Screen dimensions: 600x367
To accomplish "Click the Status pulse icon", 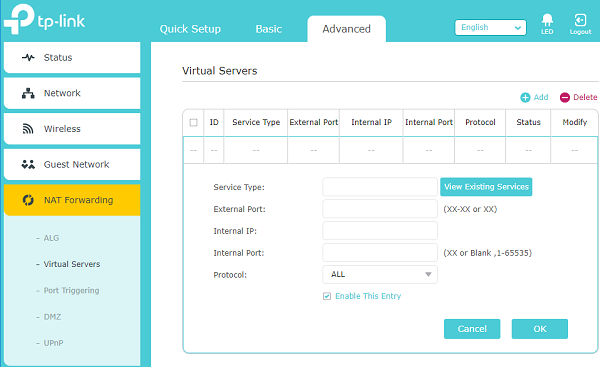I will [x=28, y=57].
